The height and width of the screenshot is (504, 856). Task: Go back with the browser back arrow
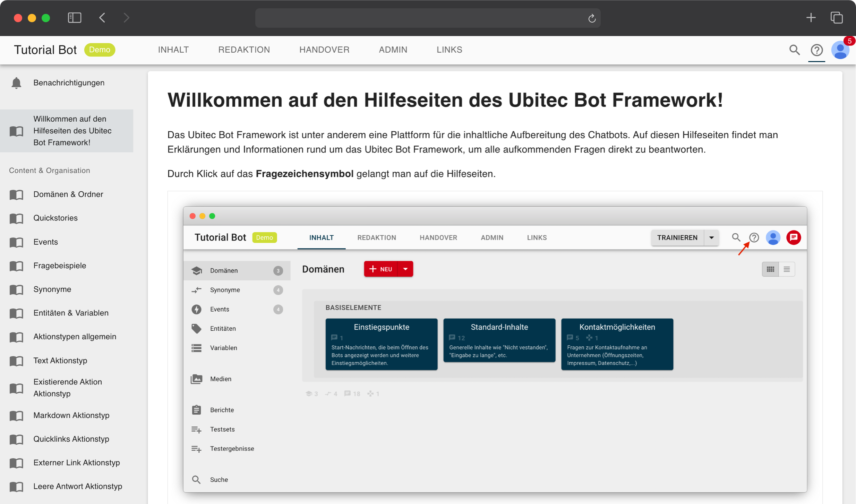tap(102, 18)
